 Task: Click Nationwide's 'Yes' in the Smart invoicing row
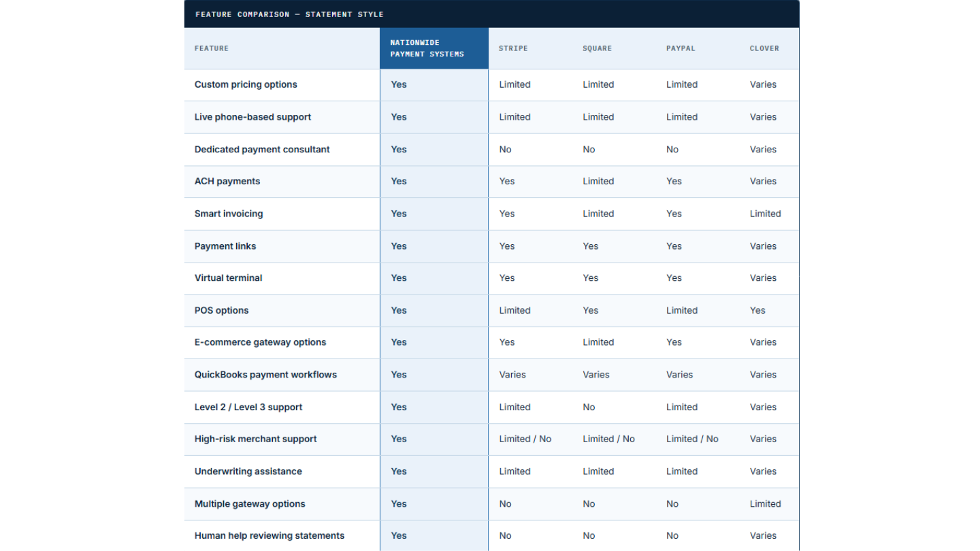(399, 214)
